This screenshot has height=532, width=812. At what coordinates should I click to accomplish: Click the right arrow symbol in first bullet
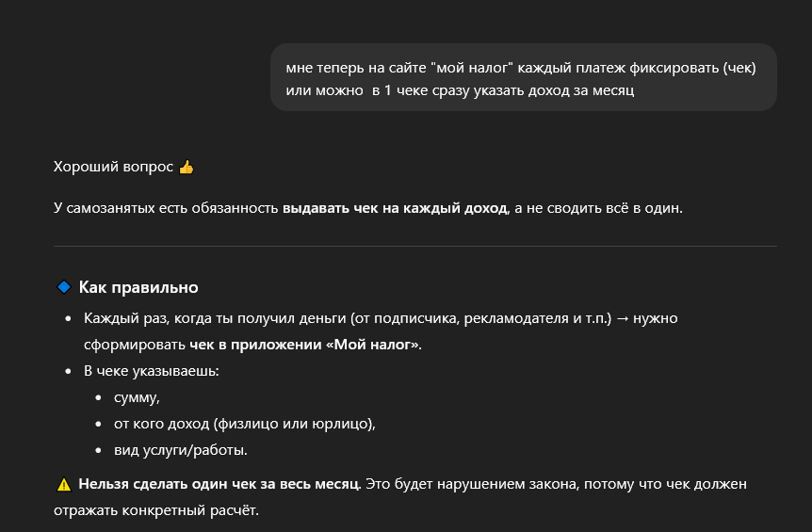[x=622, y=319]
